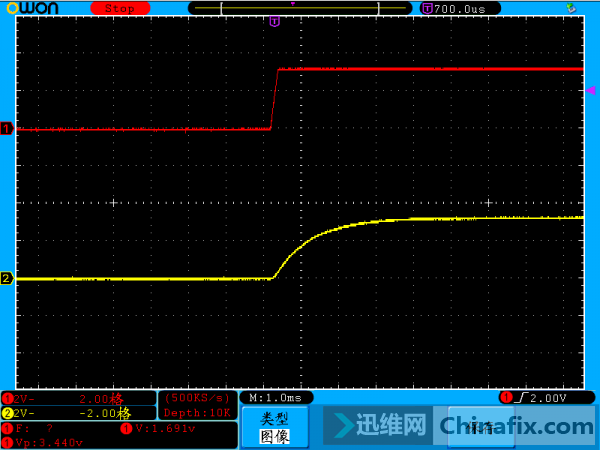Click the Depth:10K memory depth readout
Image resolution: width=600 pixels, height=450 pixels.
click(x=197, y=413)
